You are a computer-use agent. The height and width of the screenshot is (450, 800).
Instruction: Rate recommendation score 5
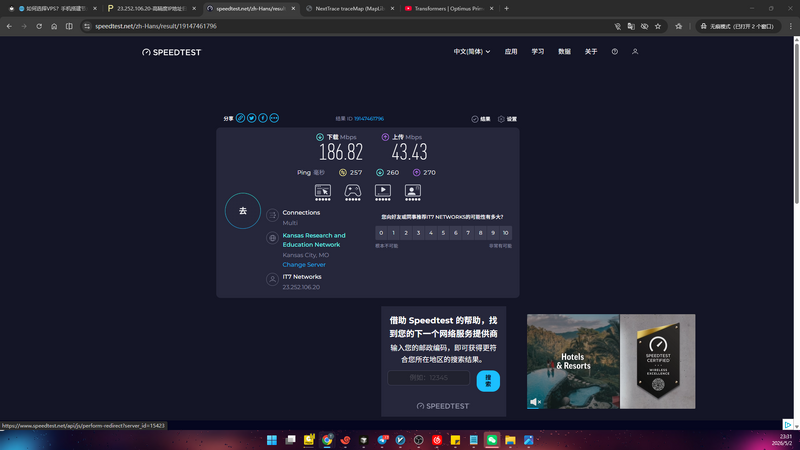(443, 233)
